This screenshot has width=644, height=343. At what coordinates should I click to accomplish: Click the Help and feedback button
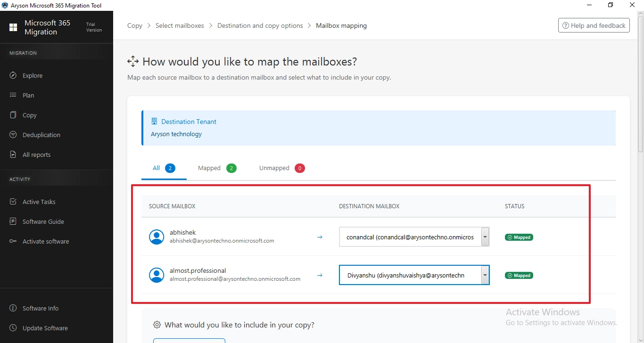click(x=594, y=25)
